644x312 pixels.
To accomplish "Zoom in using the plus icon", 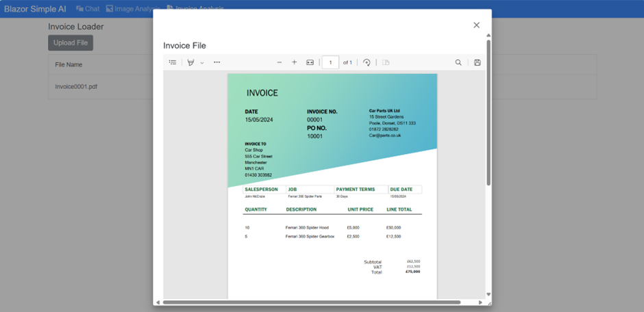I will [295, 62].
